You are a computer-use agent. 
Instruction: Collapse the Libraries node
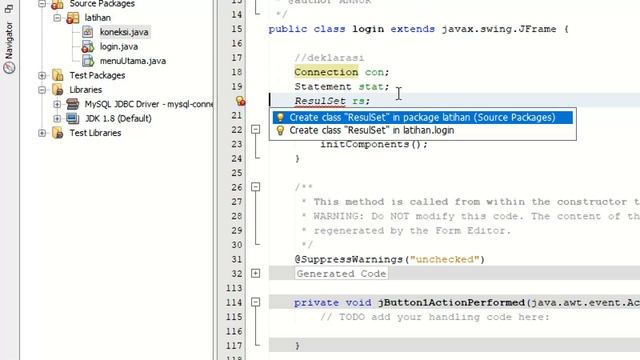pyautogui.click(x=42, y=90)
